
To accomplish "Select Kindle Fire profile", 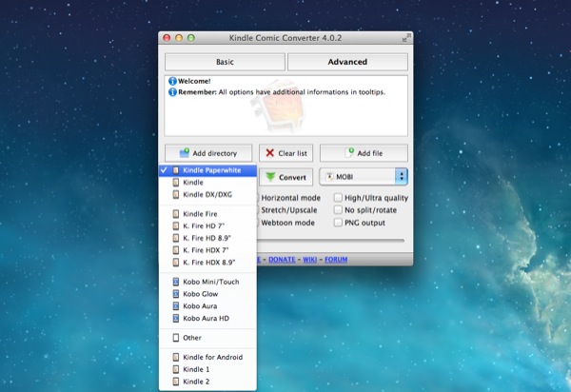I will tap(207, 214).
